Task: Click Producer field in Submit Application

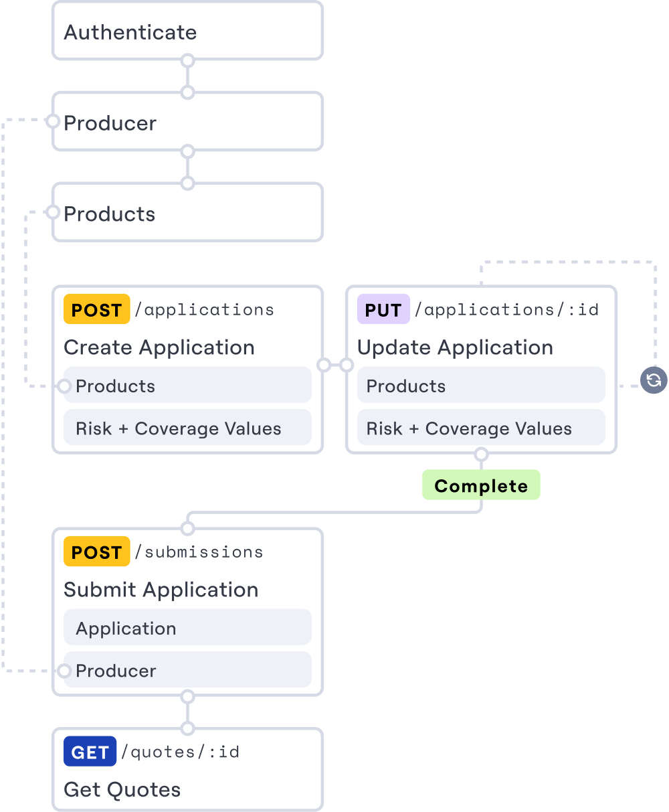Action: click(x=187, y=670)
